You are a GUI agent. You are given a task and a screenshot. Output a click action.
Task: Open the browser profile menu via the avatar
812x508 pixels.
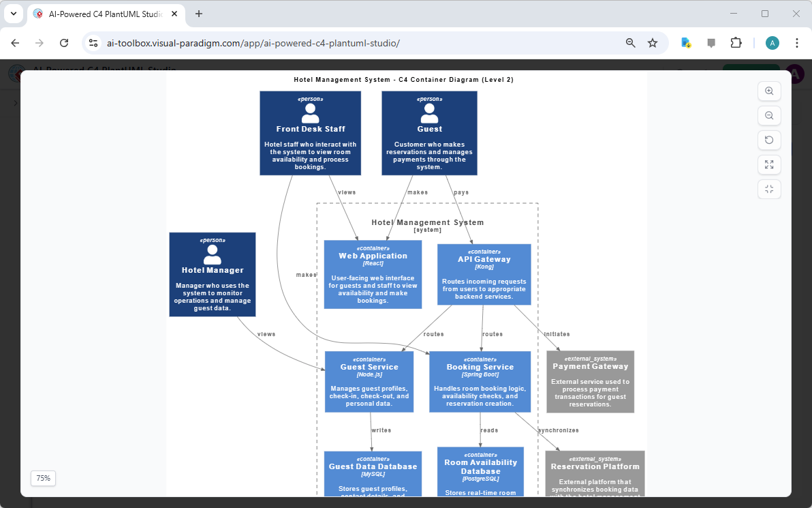(772, 42)
